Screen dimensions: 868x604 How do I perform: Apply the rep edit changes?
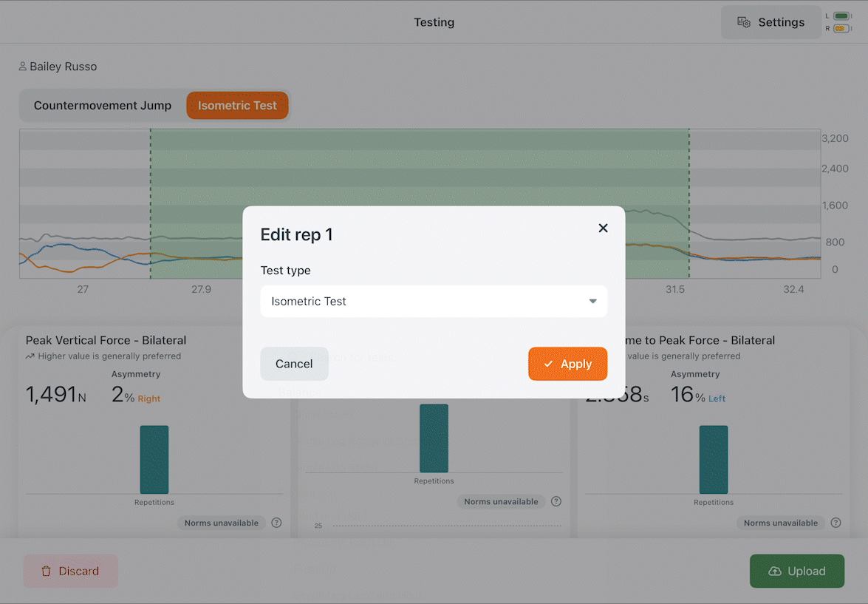tap(567, 364)
